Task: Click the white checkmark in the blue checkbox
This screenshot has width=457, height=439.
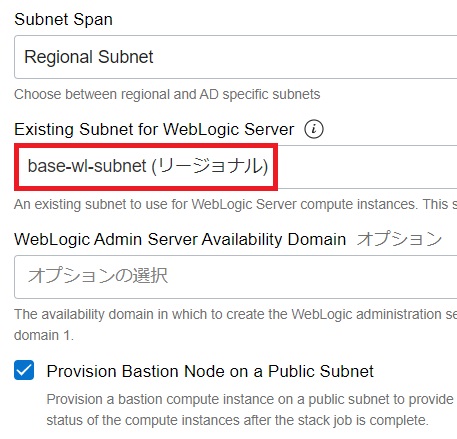Action: pyautogui.click(x=24, y=370)
